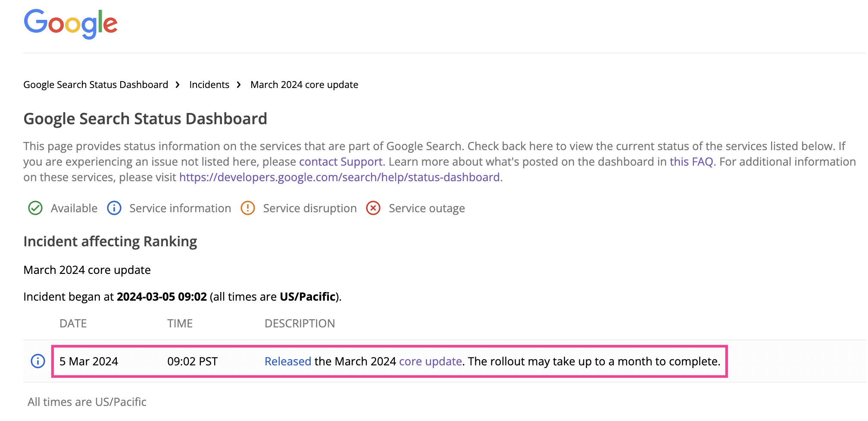Click the TIME column header
The image size is (868, 421).
coord(180,324)
